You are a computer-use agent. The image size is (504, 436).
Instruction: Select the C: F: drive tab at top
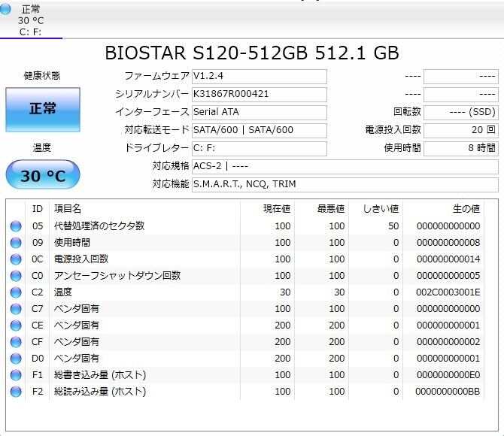pyautogui.click(x=31, y=20)
